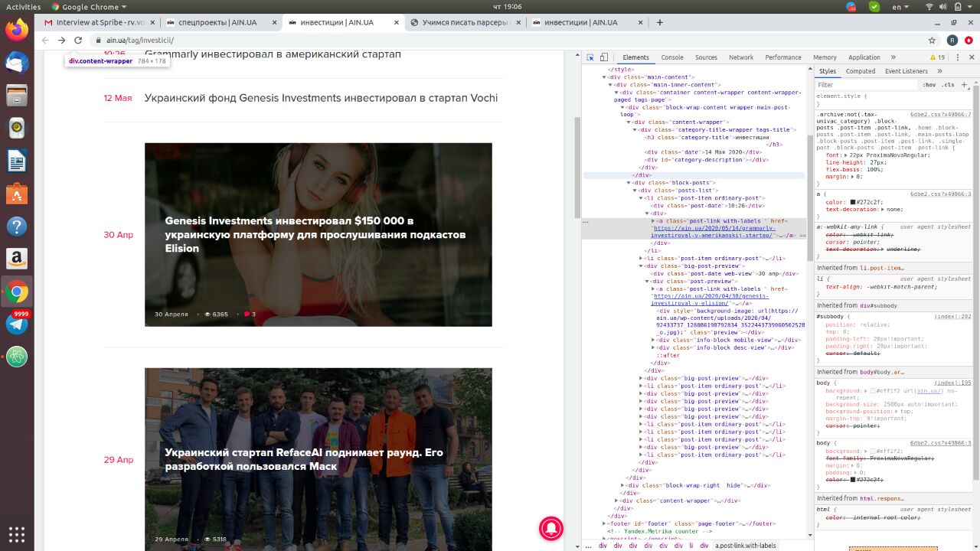
Task: Reload the ain.ua page
Action: [78, 40]
